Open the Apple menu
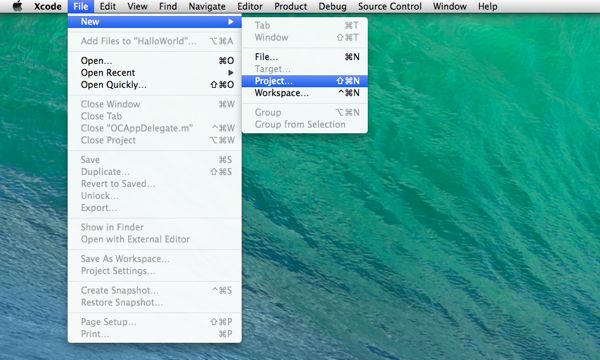 tap(17, 6)
